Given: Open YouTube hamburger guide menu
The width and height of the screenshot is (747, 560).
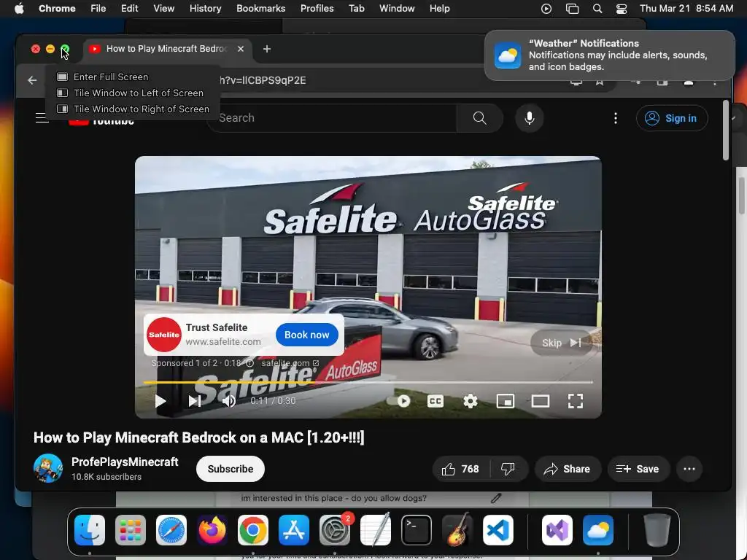Looking at the screenshot, I should (42, 117).
